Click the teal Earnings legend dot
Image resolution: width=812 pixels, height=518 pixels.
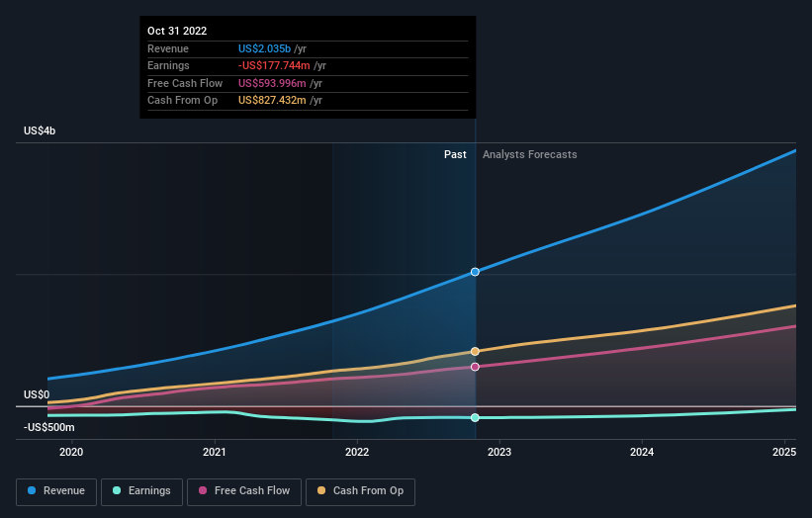coord(117,490)
